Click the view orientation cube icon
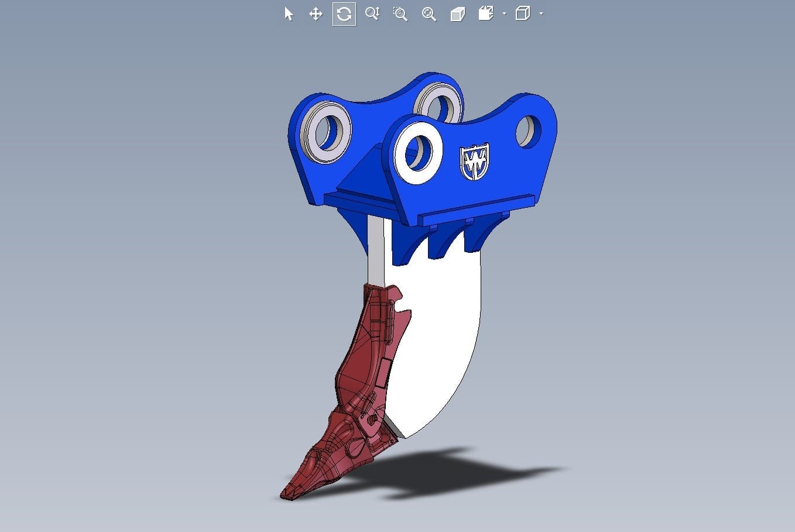 coord(486,13)
